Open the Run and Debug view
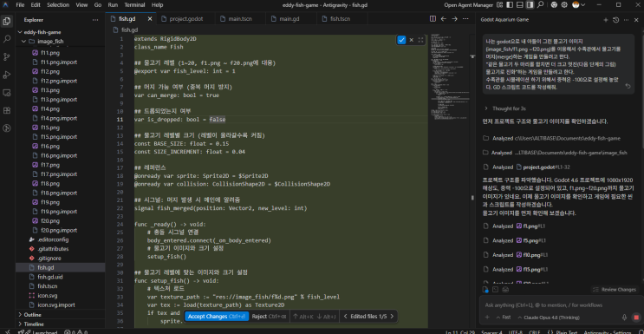Viewport: 644px width, 334px height. (7, 75)
